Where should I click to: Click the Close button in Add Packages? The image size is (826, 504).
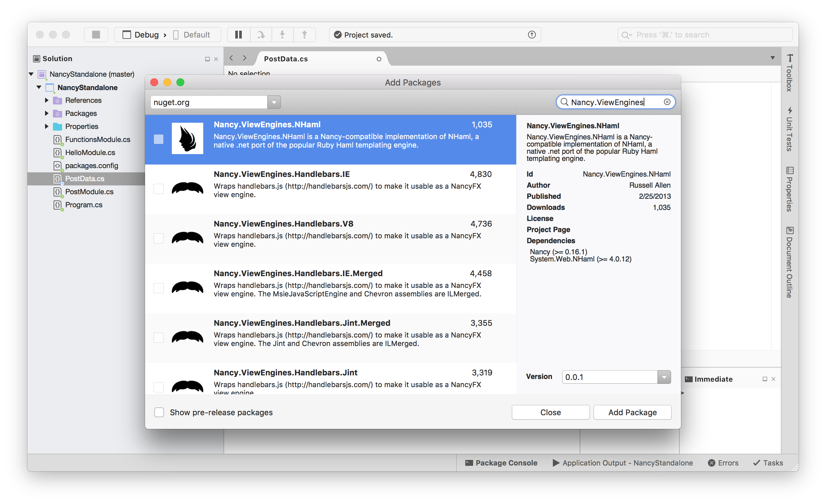[x=551, y=412]
